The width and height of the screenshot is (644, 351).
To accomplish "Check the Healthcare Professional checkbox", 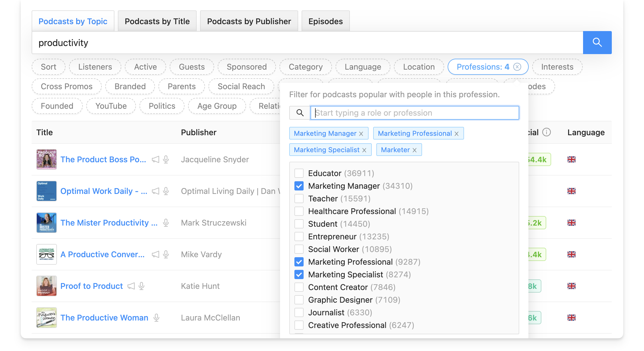I will [299, 211].
